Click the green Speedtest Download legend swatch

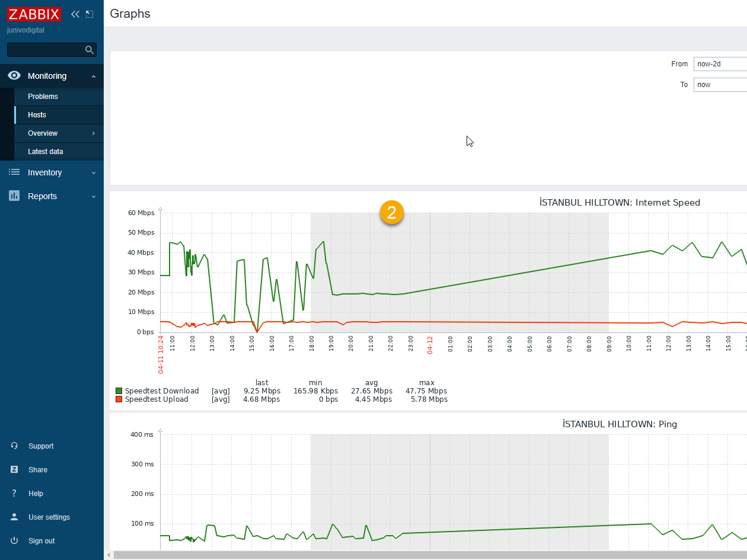119,391
